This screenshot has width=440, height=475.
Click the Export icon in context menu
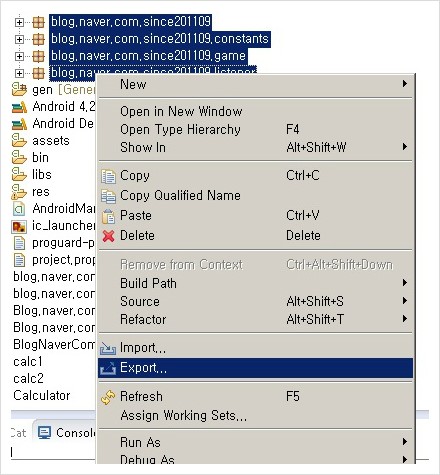[108, 368]
